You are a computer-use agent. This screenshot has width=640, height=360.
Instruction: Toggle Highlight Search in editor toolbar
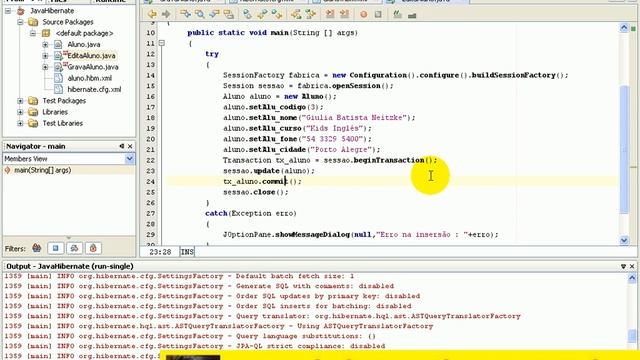[x=228, y=14]
